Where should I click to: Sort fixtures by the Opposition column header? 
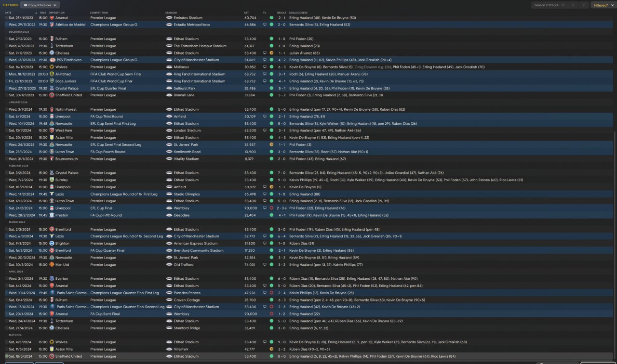(x=56, y=13)
